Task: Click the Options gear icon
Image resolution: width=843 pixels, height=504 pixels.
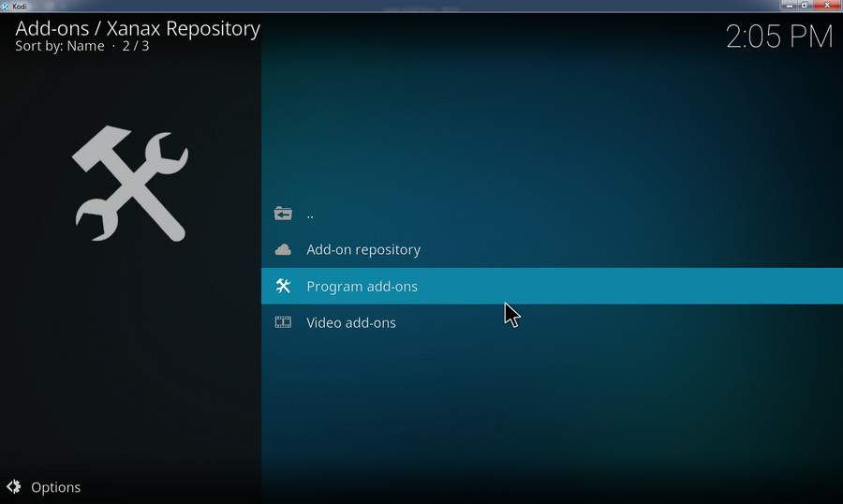Action: click(x=14, y=487)
